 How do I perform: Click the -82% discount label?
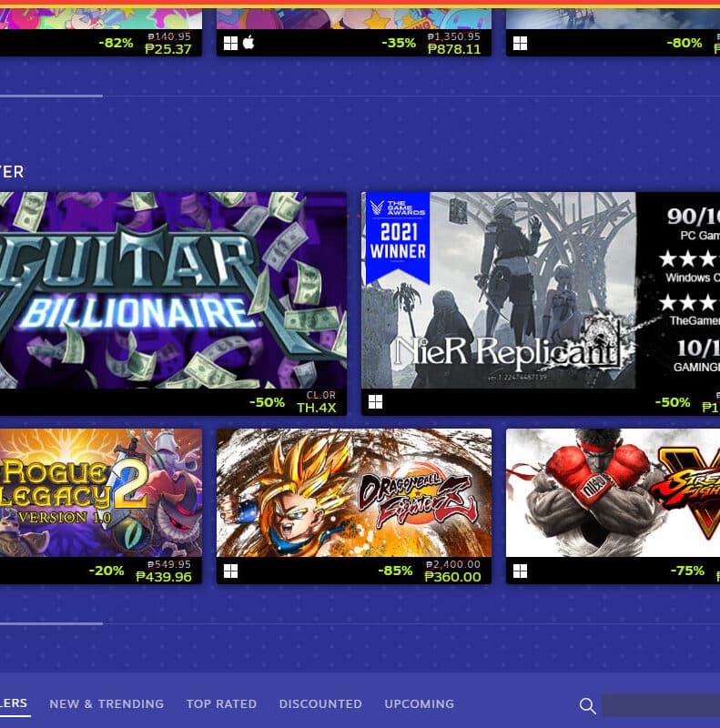[x=117, y=43]
